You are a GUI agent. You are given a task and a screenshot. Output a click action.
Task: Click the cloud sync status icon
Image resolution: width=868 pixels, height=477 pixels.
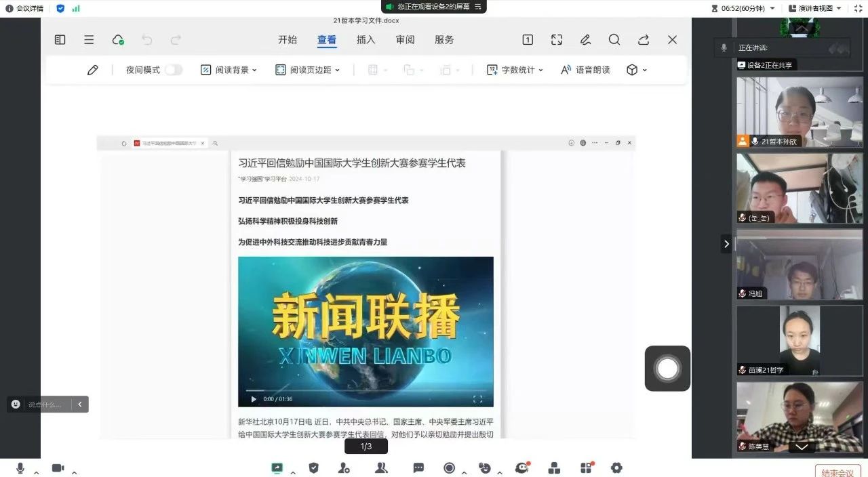coord(118,40)
